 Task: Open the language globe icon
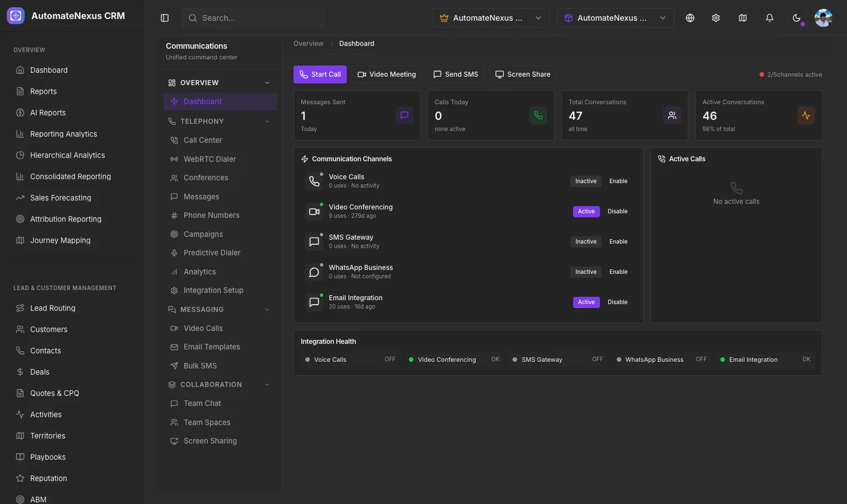690,18
